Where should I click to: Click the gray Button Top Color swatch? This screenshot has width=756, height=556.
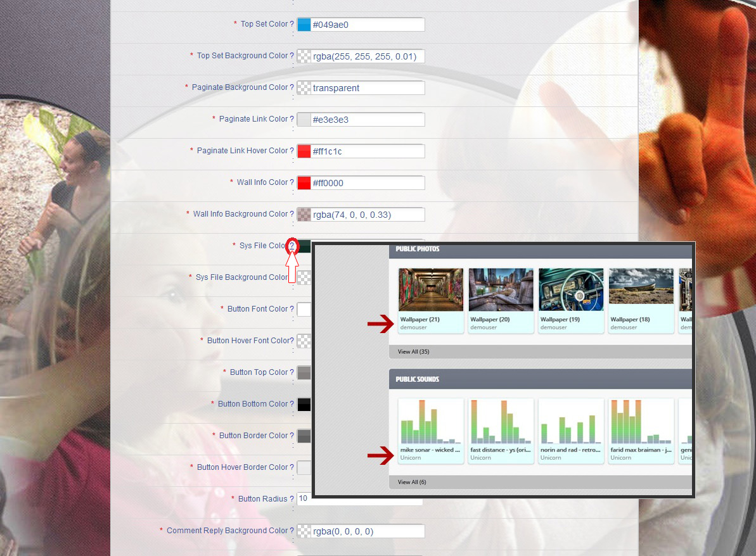[304, 373]
